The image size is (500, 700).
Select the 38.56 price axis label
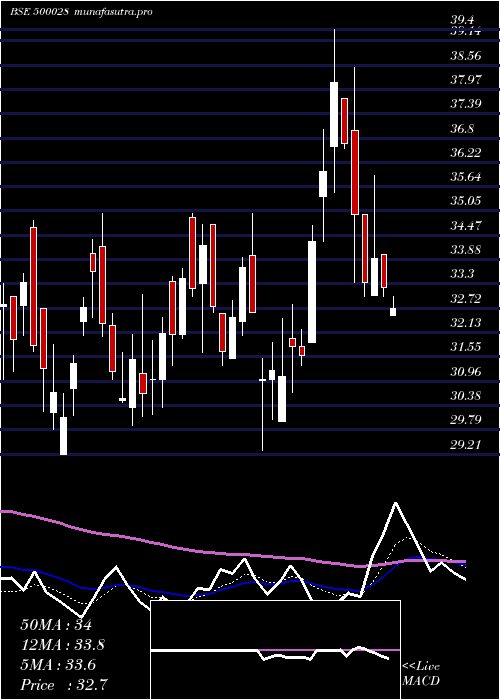tap(465, 56)
